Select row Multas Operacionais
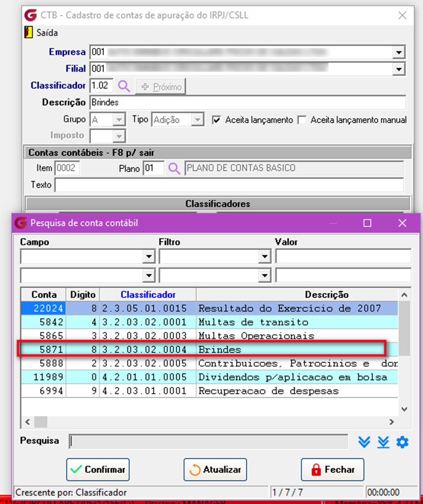423x504 pixels. (x=210, y=336)
